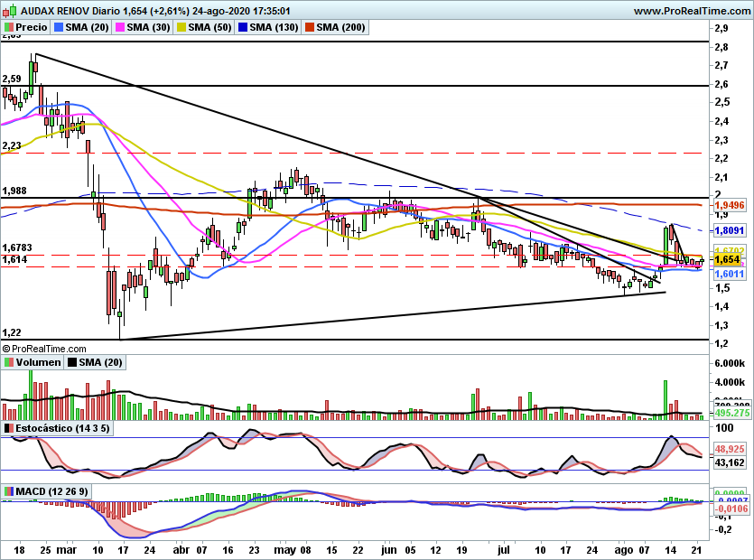
Task: Click the SMA (200) legend label
Action: [335, 27]
